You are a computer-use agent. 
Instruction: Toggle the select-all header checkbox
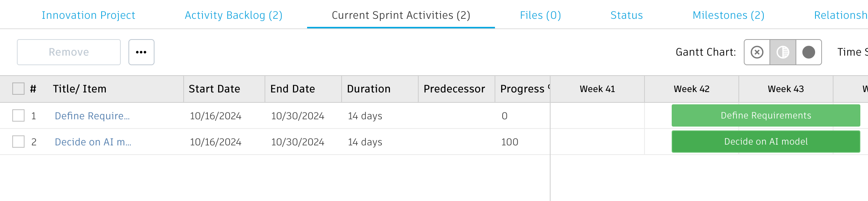click(18, 89)
